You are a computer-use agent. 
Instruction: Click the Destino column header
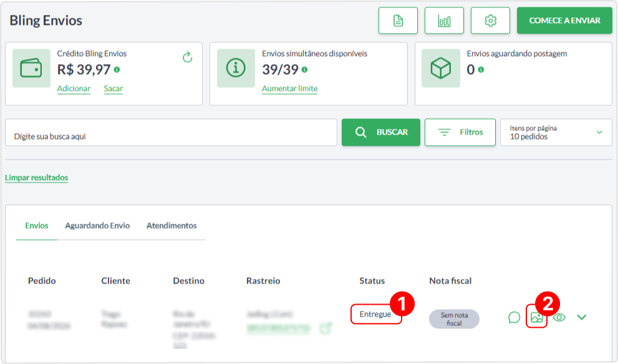pos(188,281)
